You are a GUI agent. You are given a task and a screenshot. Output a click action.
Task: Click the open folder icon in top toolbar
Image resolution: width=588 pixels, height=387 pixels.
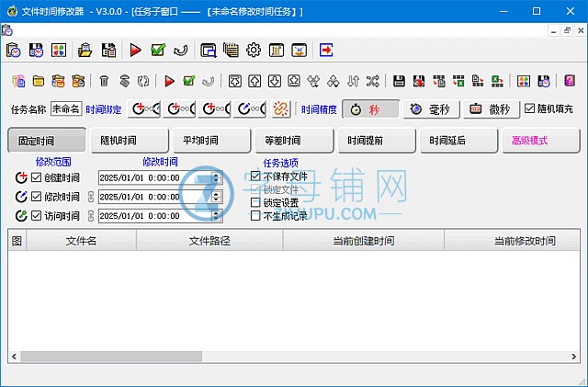(85, 50)
